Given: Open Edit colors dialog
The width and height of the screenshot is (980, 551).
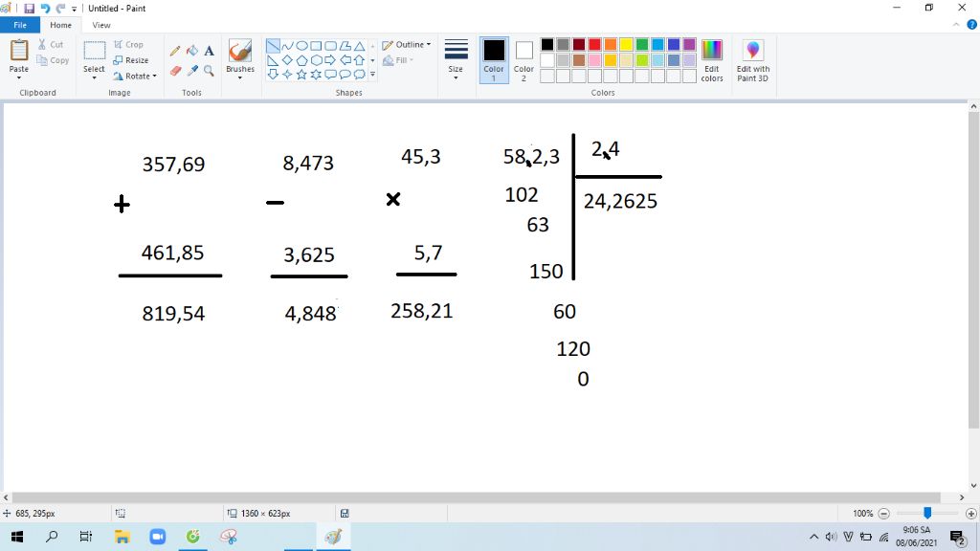Looking at the screenshot, I should coord(712,60).
